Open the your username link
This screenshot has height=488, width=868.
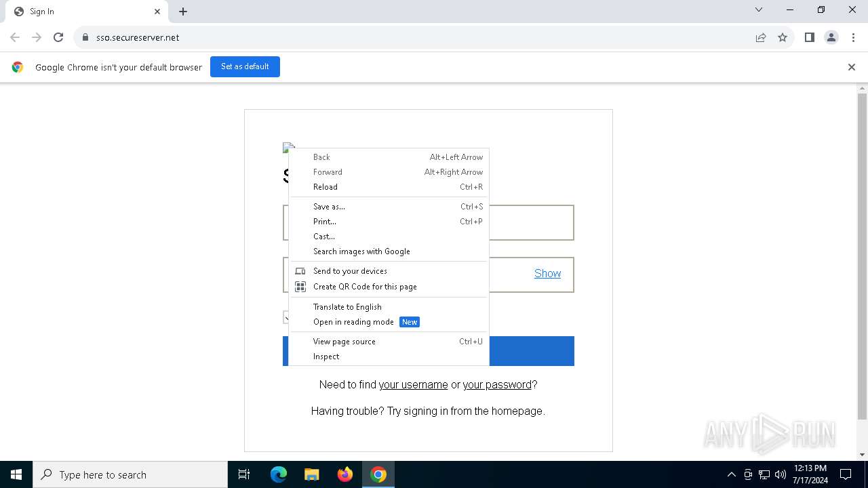coord(413,384)
